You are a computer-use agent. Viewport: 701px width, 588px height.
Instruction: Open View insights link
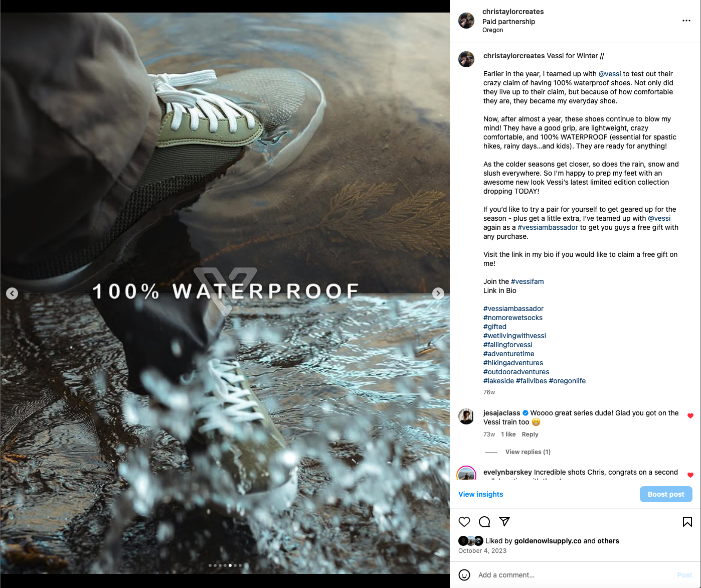pos(480,494)
